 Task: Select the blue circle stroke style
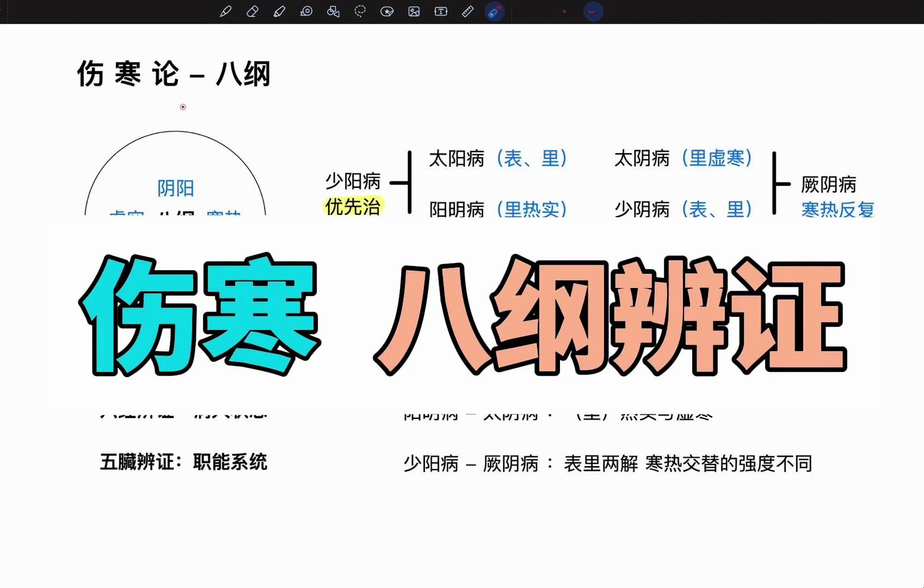click(x=593, y=11)
